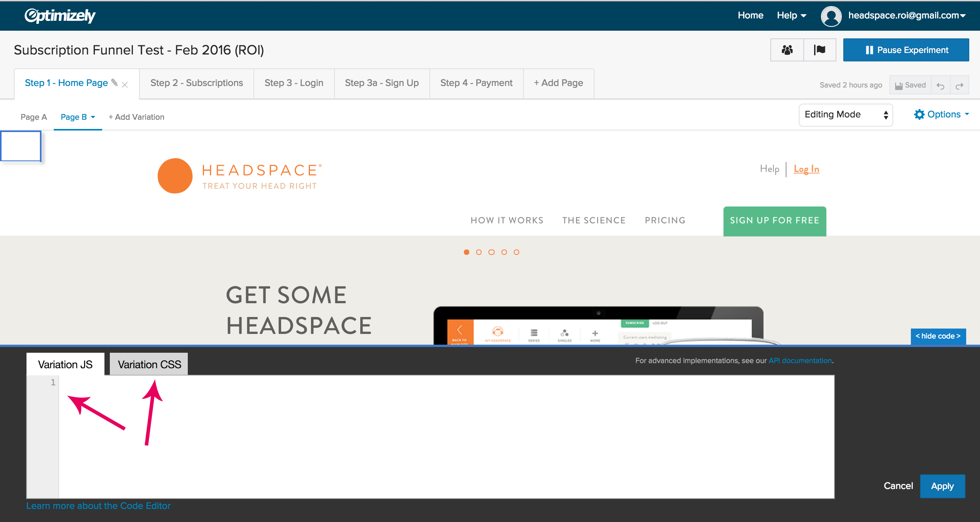Click the Optimizely logo
The height and width of the screenshot is (522, 980).
click(x=60, y=16)
